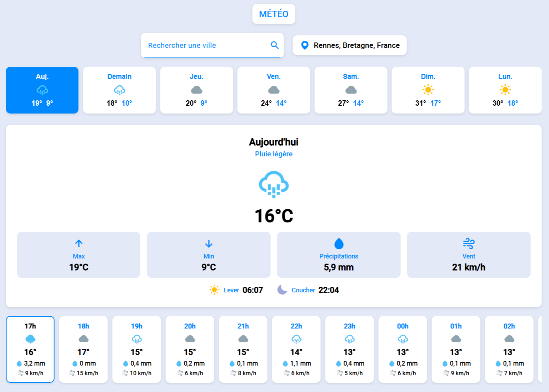The width and height of the screenshot is (549, 392).
Task: Click the rain cloud icon for Auj.
Action: [42, 90]
